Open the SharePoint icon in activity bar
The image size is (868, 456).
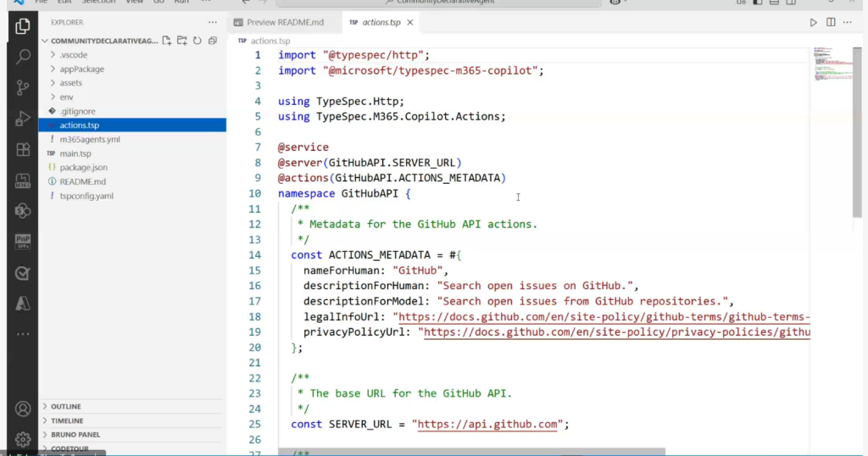point(23,211)
